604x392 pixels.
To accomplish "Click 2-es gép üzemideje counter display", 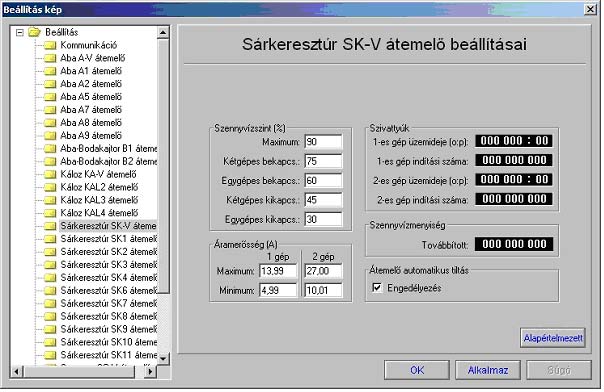I will coord(514,179).
